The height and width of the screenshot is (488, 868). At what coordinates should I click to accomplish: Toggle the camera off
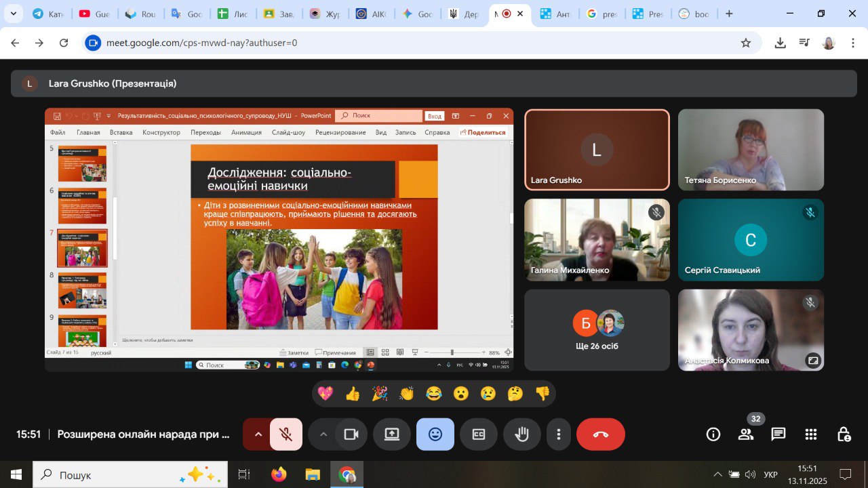[x=351, y=434]
